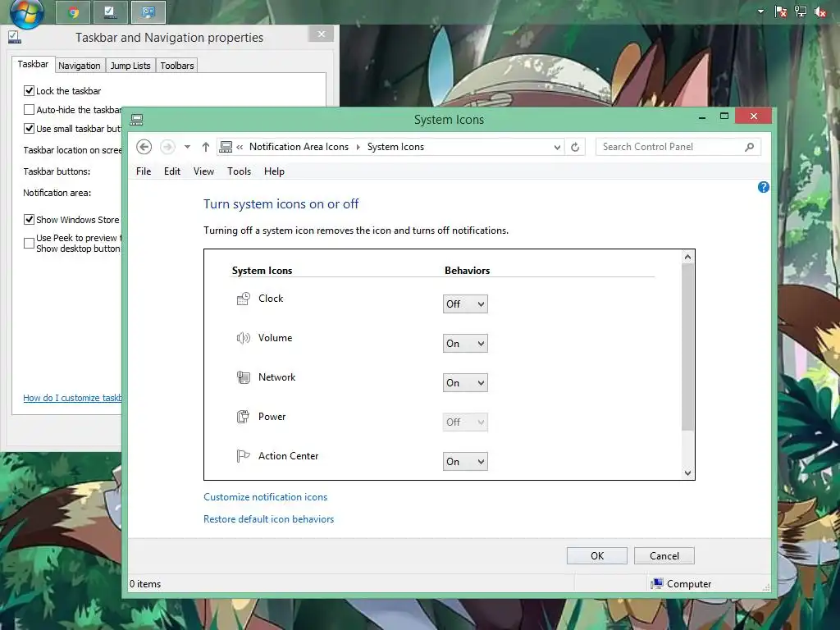Open How do I customize taskbars link
Image resolution: width=840 pixels, height=630 pixels.
[72, 398]
